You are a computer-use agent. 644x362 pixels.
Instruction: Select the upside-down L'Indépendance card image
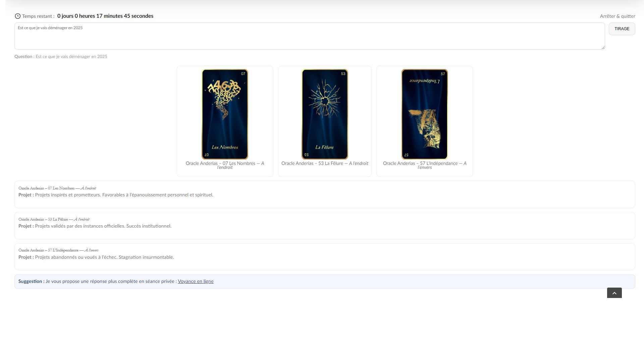point(424,114)
